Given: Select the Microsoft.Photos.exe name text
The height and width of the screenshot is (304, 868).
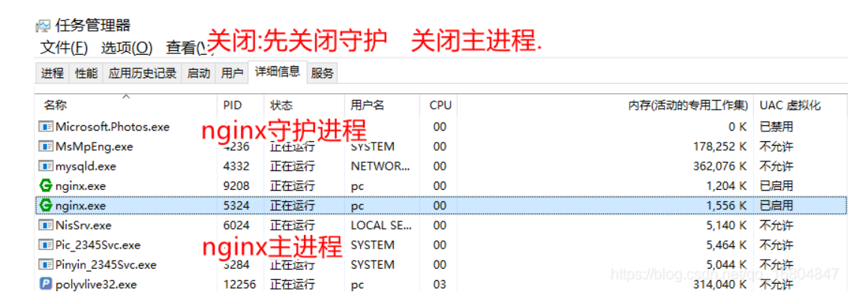Looking at the screenshot, I should 113,127.
